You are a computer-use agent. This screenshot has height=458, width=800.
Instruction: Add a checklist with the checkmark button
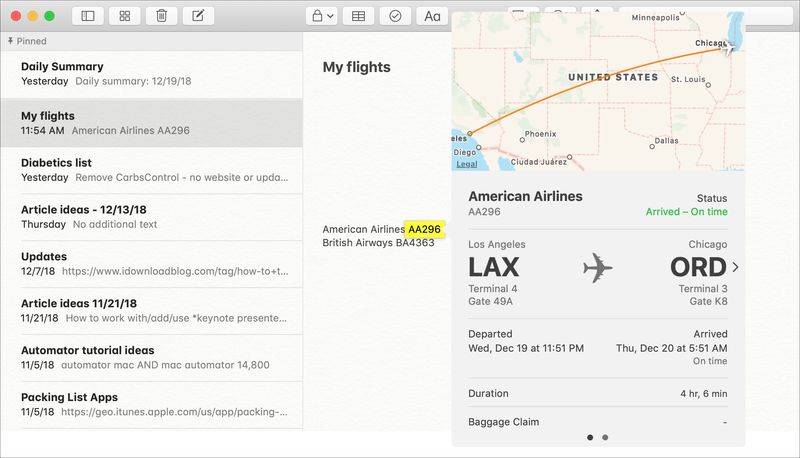click(395, 16)
